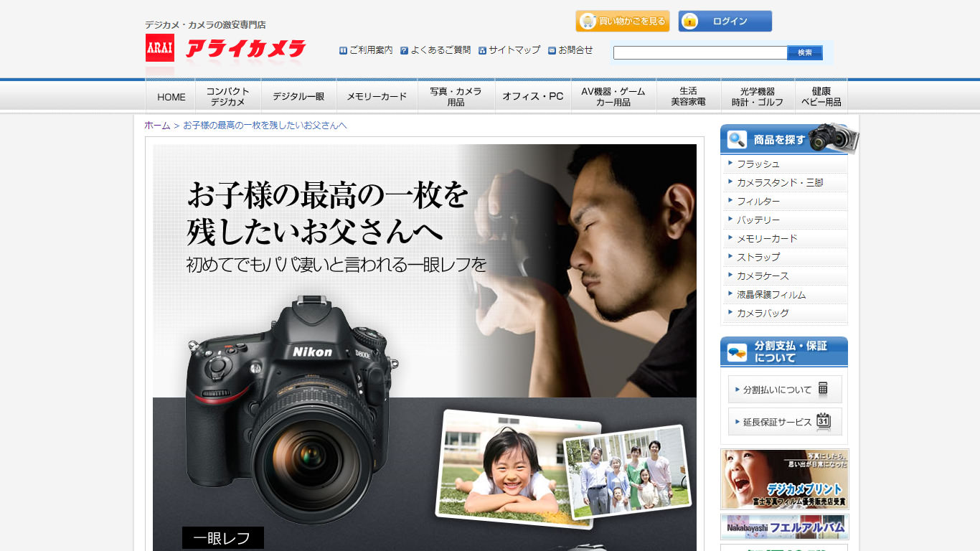Open the shopping cart button
Screen dimensions: 980x551
coord(623,21)
